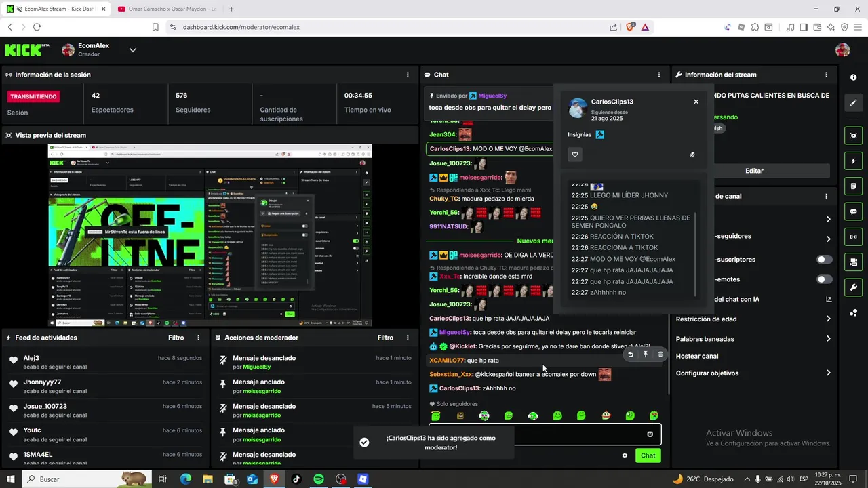Click the three-dots icon at sidebar bottom
Screen dimensions: 868x488
pyautogui.click(x=853, y=312)
